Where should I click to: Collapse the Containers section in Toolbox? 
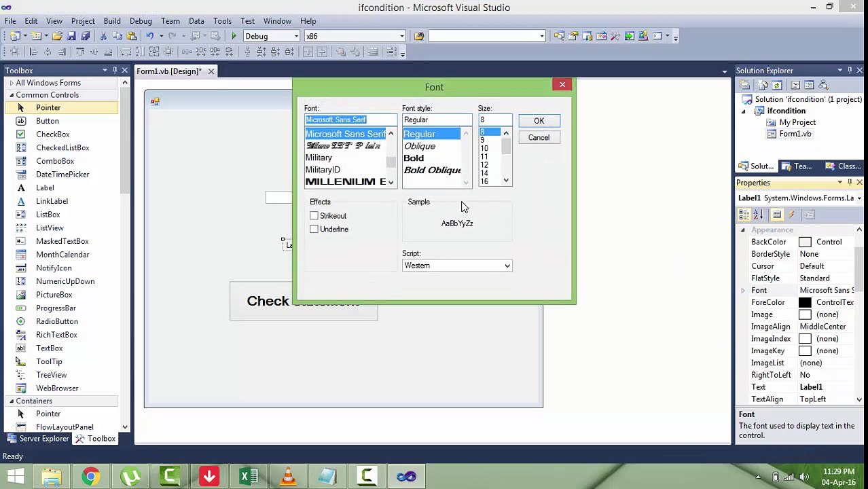coord(12,401)
